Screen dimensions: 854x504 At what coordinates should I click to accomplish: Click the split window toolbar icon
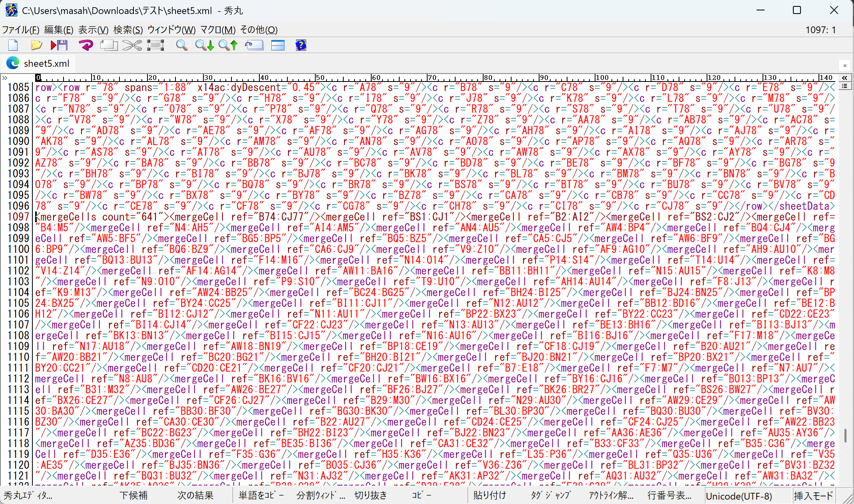click(278, 45)
